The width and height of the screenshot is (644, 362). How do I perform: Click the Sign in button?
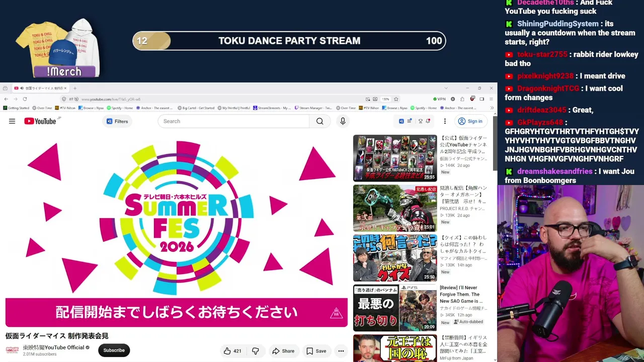point(470,121)
